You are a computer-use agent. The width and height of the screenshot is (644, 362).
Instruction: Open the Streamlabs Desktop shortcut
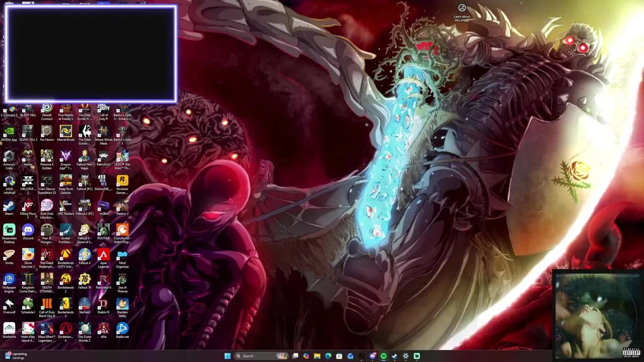coord(9,234)
